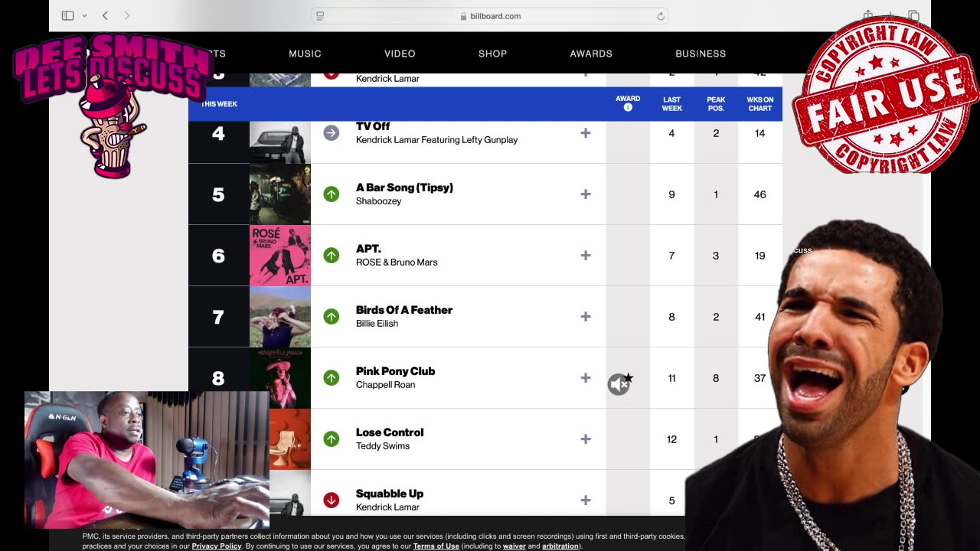Image resolution: width=980 pixels, height=551 pixels.
Task: Open the song title TV Off
Action: pyautogui.click(x=373, y=126)
